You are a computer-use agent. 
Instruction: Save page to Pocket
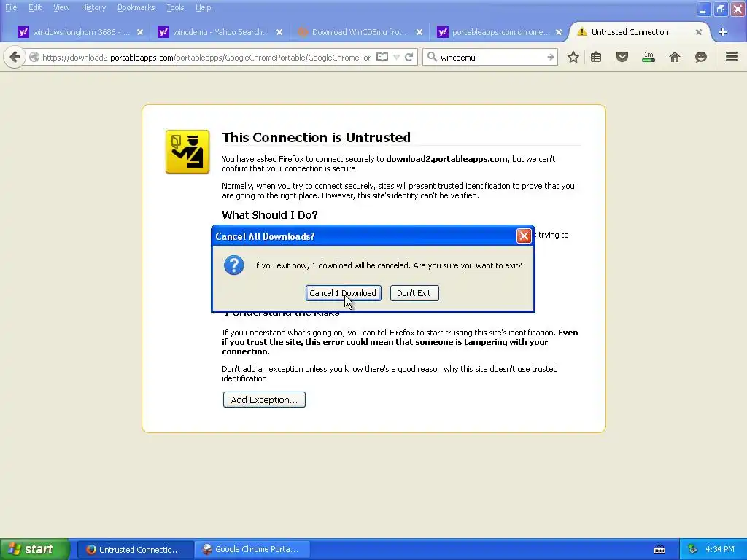coord(622,57)
